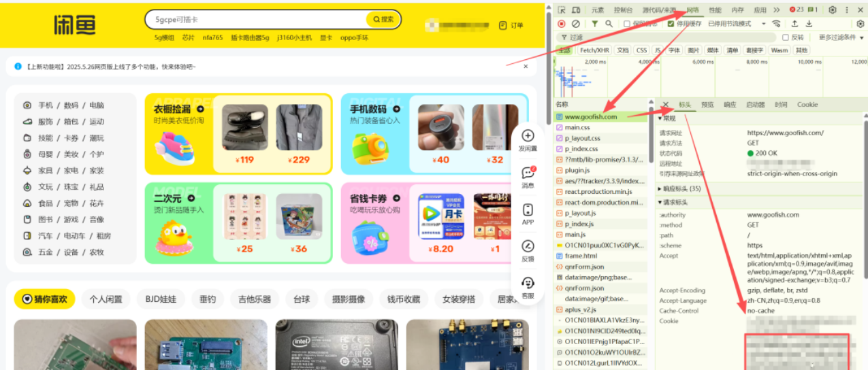Click the yellow 搜索 search button
Image resolution: width=868 pixels, height=370 pixels.
pos(383,20)
